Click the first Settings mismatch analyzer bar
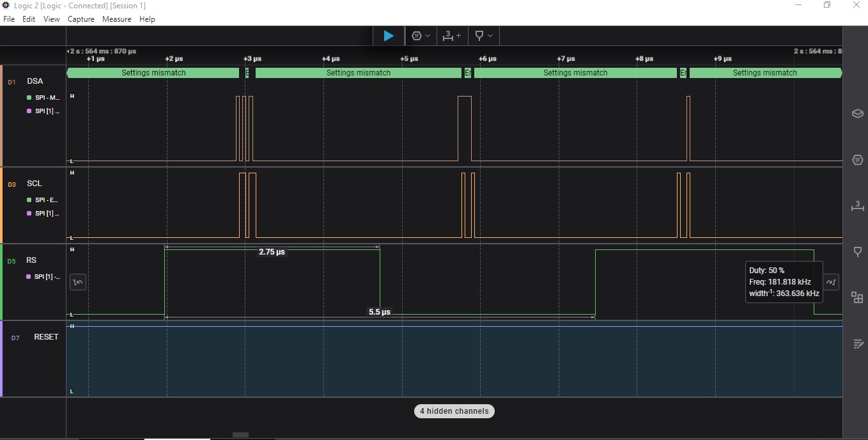 (x=153, y=73)
